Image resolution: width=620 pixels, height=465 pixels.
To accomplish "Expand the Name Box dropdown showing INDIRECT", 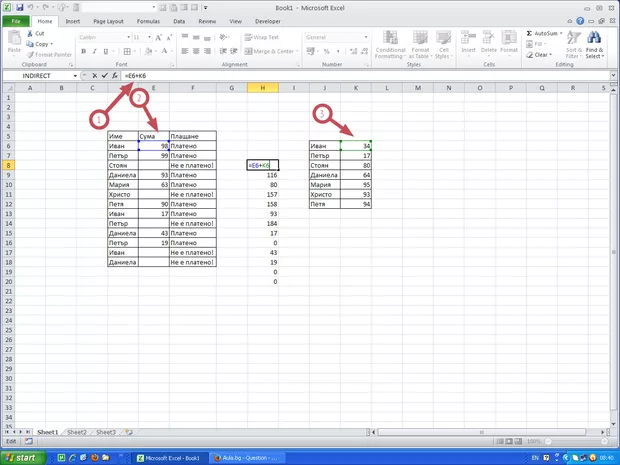I will tap(75, 76).
